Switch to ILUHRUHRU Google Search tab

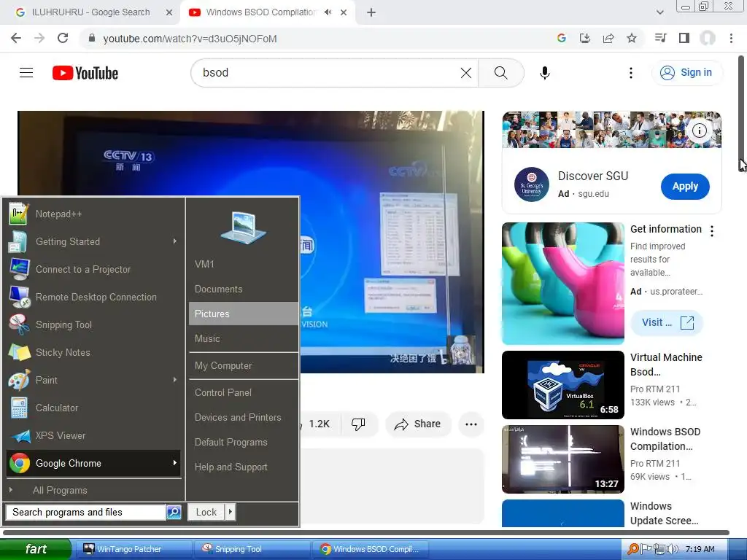point(90,12)
